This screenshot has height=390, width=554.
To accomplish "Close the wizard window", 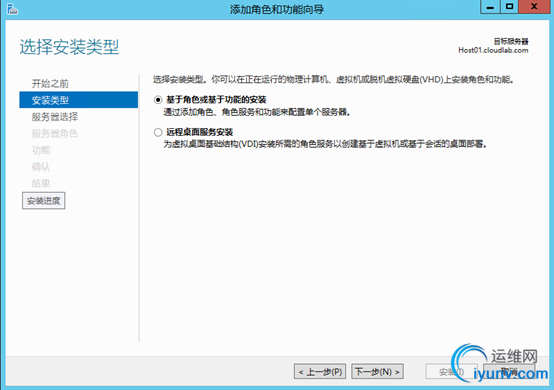I will 534,7.
